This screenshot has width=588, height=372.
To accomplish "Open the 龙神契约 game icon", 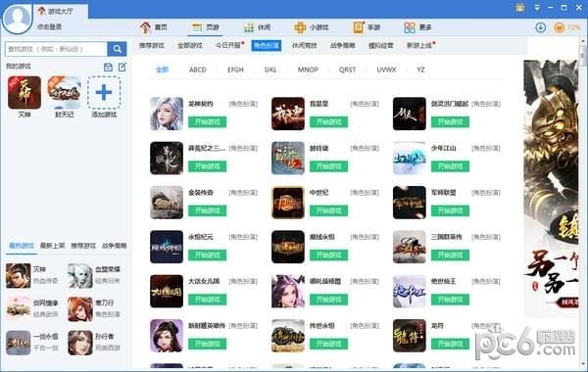I will click(x=167, y=114).
